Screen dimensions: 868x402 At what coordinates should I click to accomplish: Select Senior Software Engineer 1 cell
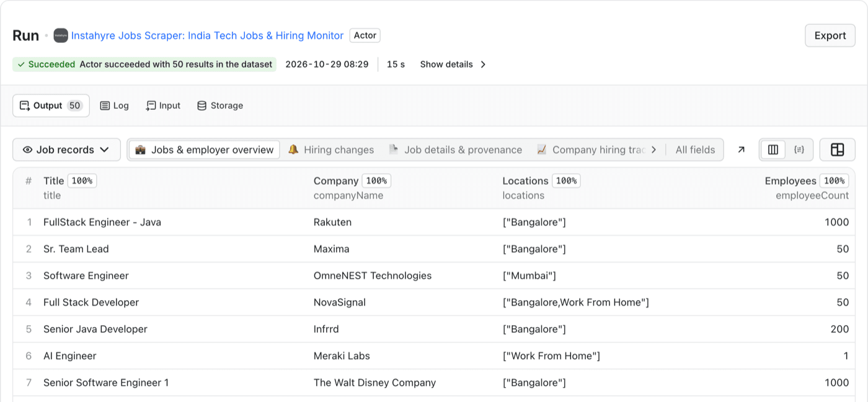(106, 382)
